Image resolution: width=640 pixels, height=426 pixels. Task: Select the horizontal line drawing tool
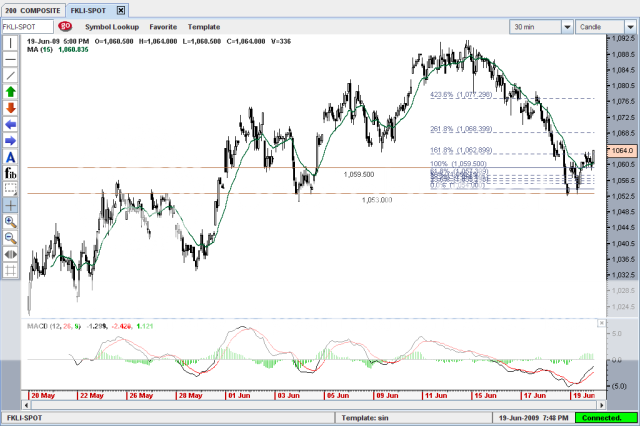coord(11,59)
